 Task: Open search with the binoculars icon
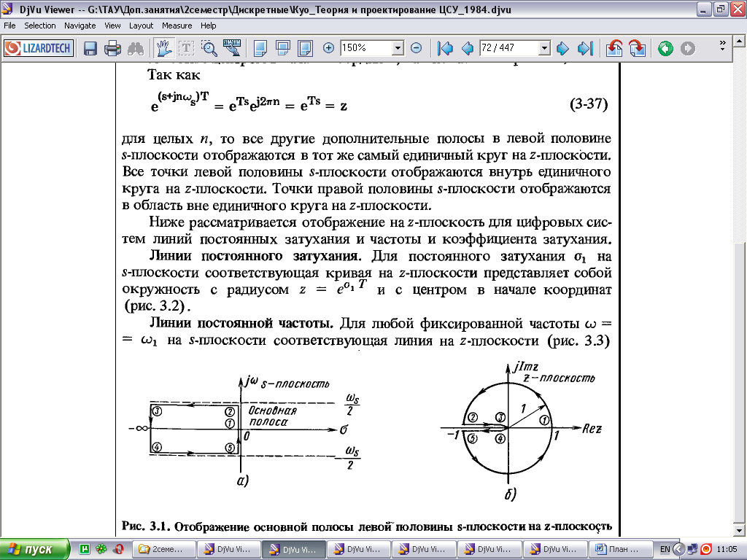pos(136,48)
